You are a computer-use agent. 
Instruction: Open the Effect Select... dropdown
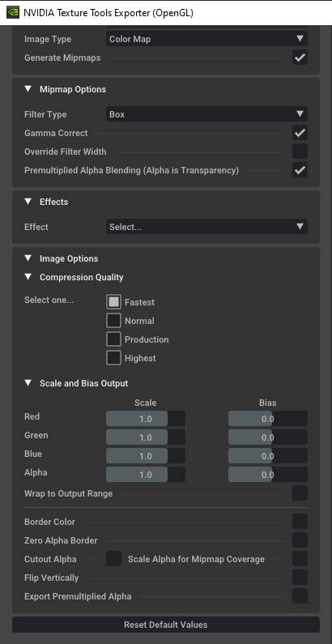point(206,227)
